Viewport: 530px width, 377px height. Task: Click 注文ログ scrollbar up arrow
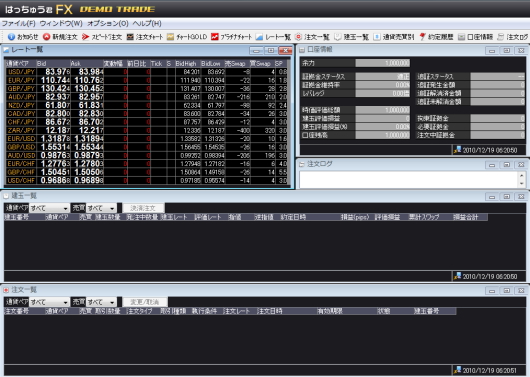pos(521,175)
